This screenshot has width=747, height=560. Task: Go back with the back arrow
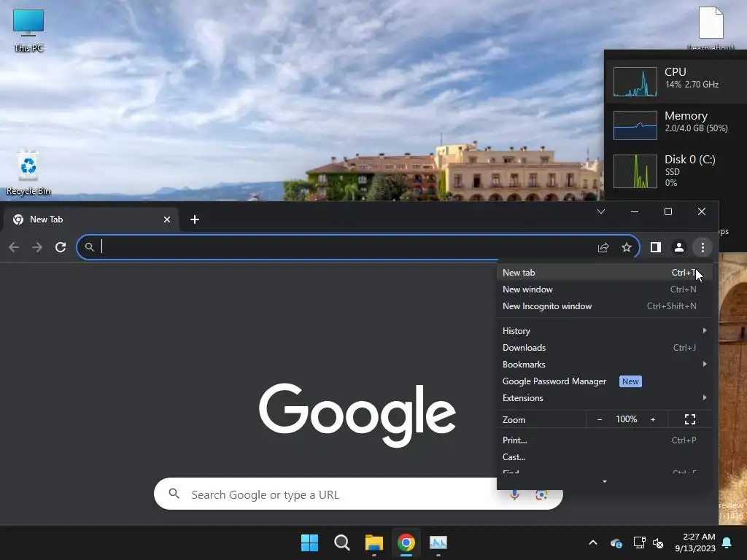(x=14, y=247)
